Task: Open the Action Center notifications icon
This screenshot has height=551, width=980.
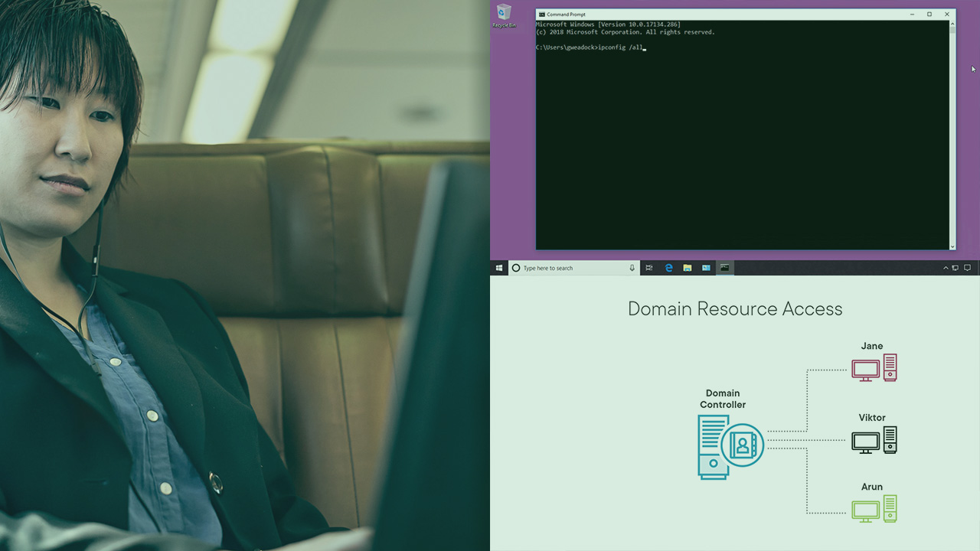Action: click(x=967, y=268)
